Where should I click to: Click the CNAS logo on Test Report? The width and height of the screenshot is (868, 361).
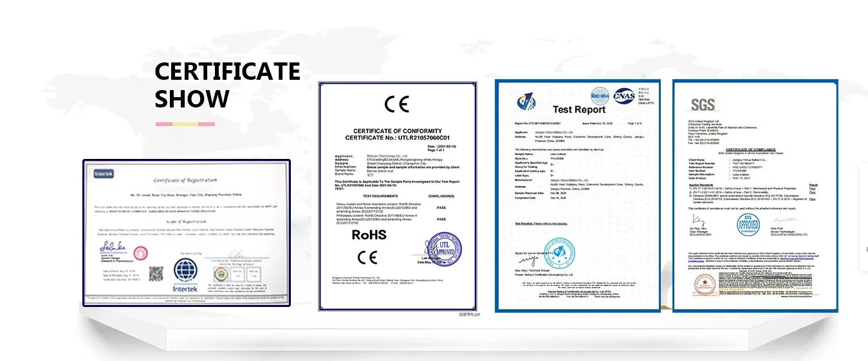[x=623, y=95]
